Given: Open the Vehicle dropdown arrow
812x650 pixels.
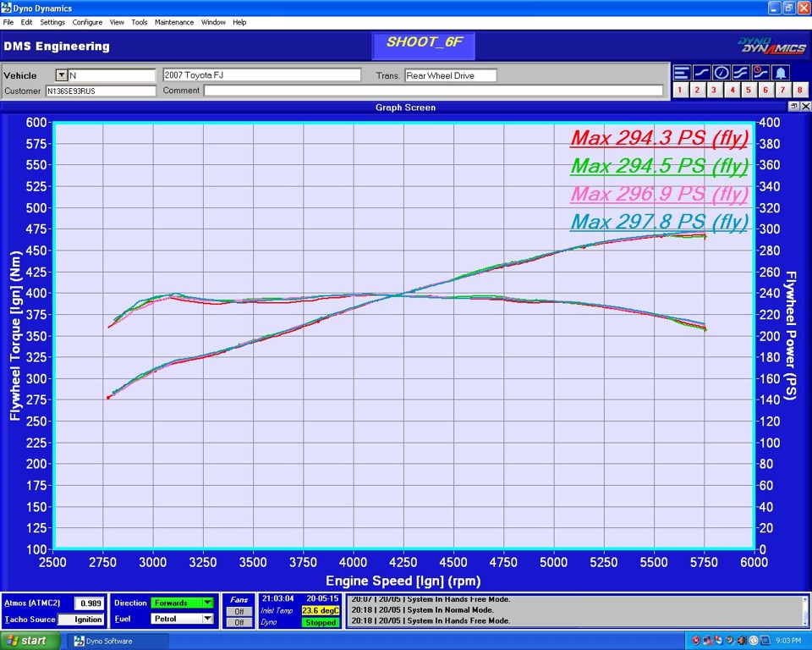Looking at the screenshot, I should pos(61,75).
